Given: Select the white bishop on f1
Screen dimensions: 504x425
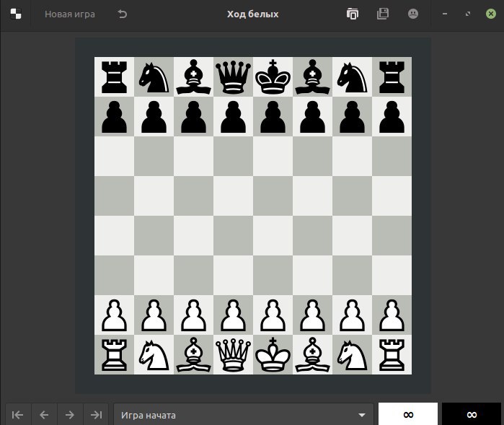Looking at the screenshot, I should (312, 354).
